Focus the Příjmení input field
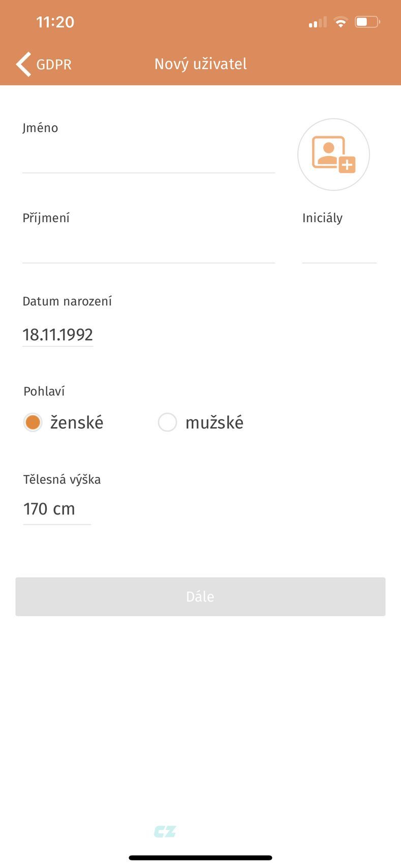 click(x=148, y=248)
